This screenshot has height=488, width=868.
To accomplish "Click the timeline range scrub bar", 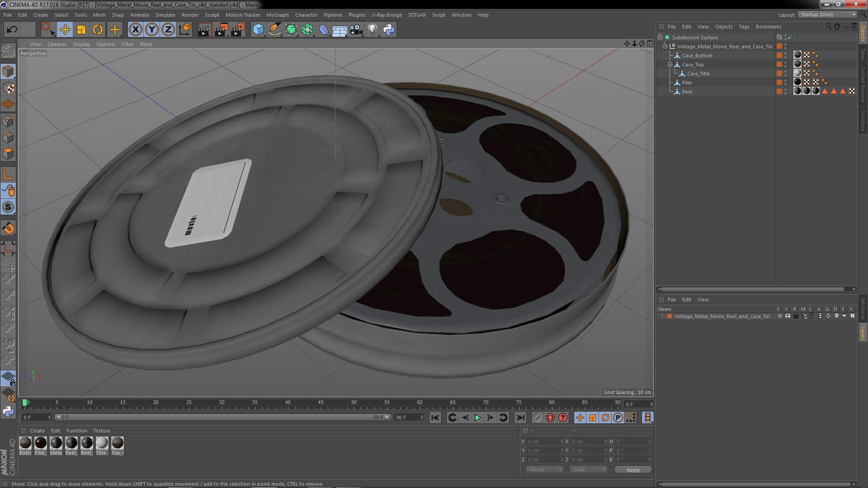I will point(222,417).
